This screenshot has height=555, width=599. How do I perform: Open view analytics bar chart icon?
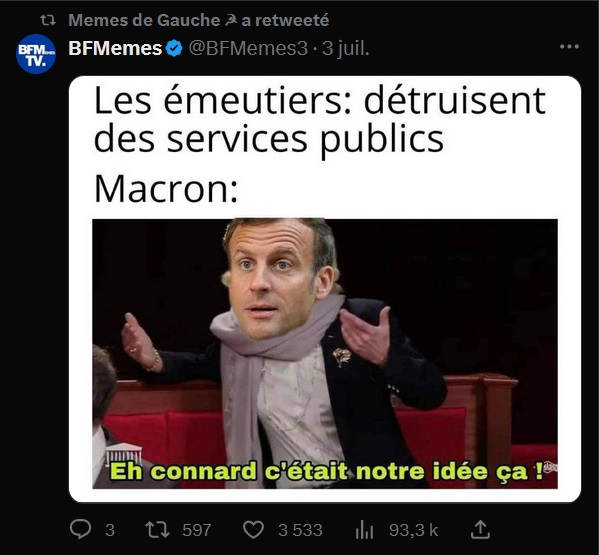[364, 530]
